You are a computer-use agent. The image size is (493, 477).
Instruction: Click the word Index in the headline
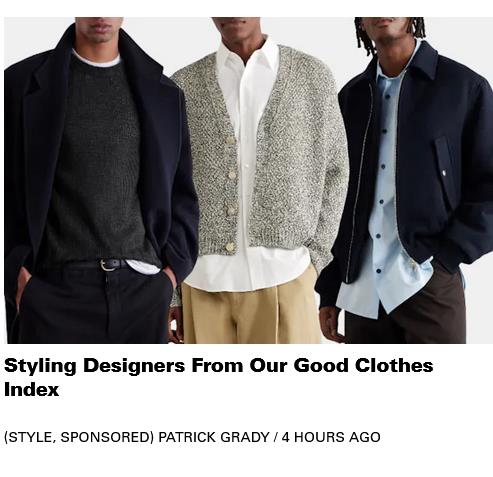(x=32, y=389)
